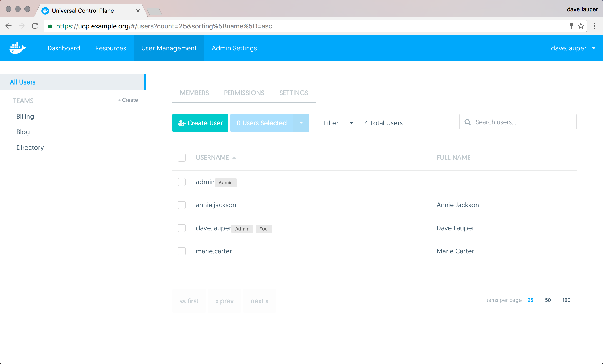The width and height of the screenshot is (603, 364).
Task: Click the browser back arrow
Action: click(x=8, y=26)
